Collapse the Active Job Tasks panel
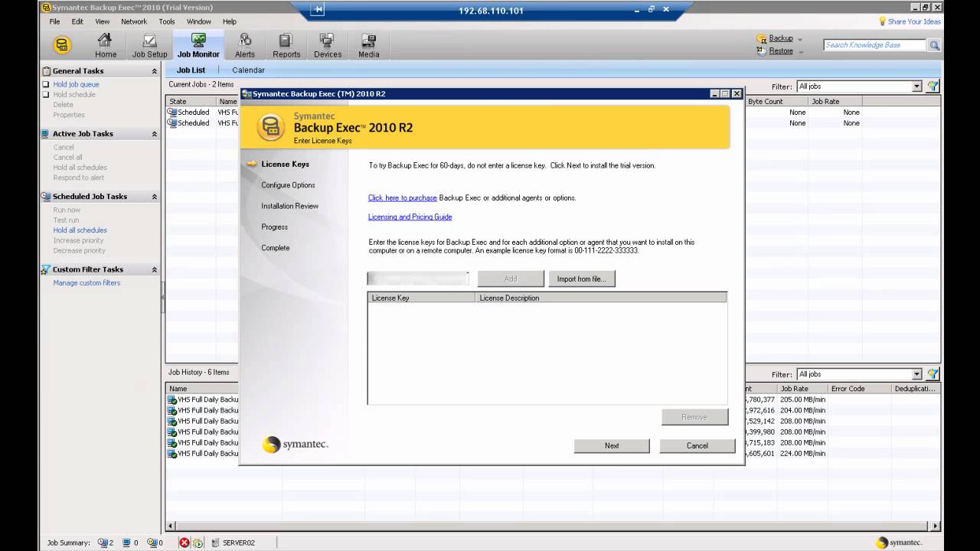The width and height of the screenshot is (980, 551). (154, 134)
